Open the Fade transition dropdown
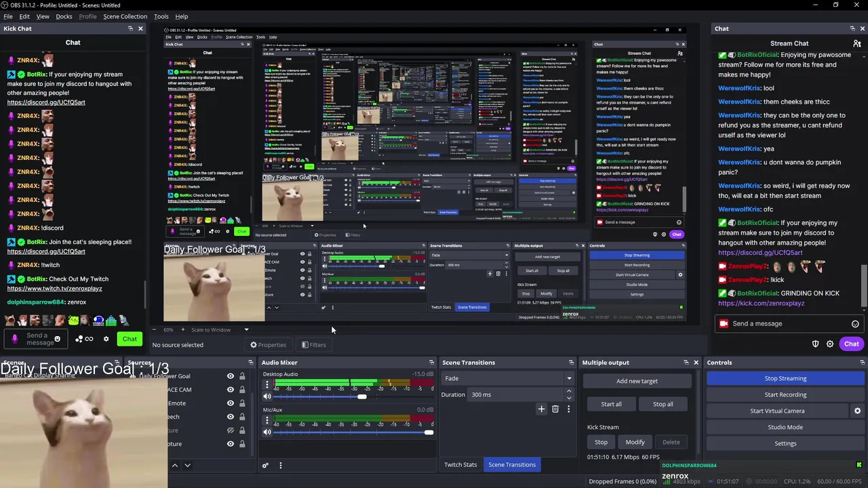This screenshot has width=868, height=488. pos(507,378)
